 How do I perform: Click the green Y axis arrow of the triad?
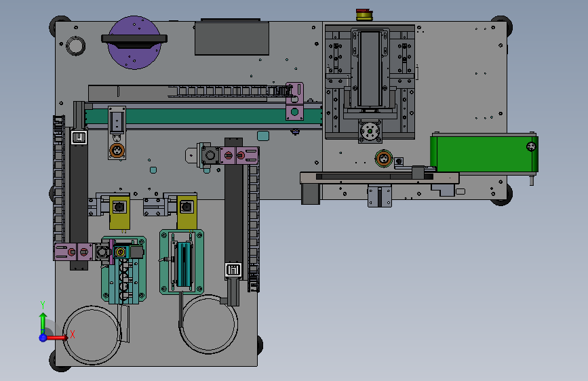[43, 323]
